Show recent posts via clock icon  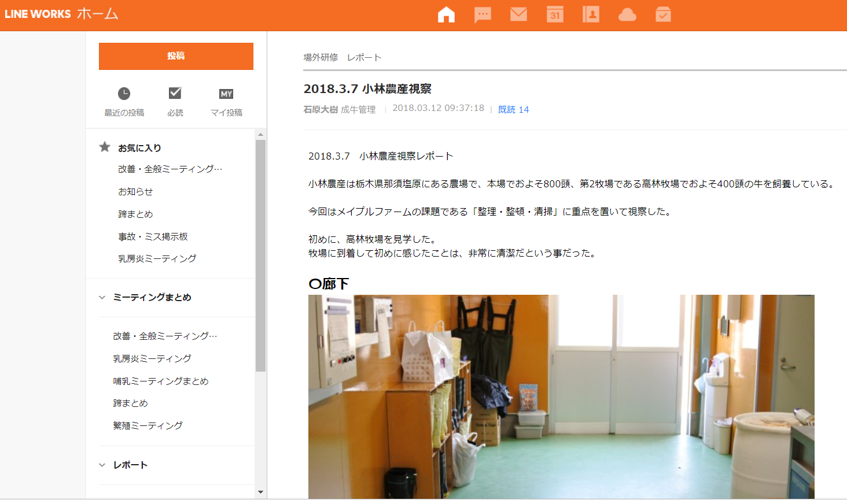[x=124, y=94]
